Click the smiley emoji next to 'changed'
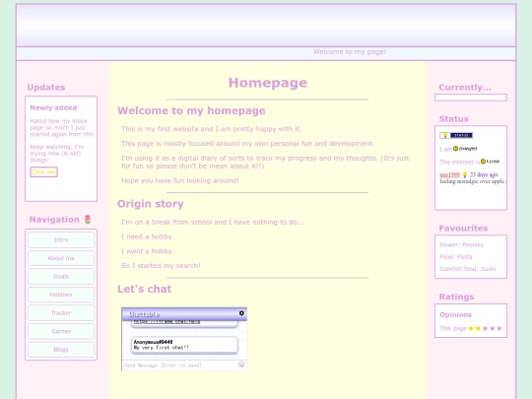The width and height of the screenshot is (532, 399). (456, 148)
